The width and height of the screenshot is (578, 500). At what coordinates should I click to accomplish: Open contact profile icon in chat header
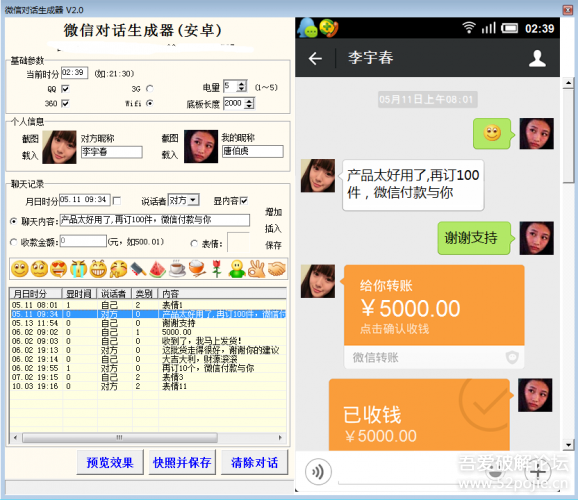tap(537, 58)
